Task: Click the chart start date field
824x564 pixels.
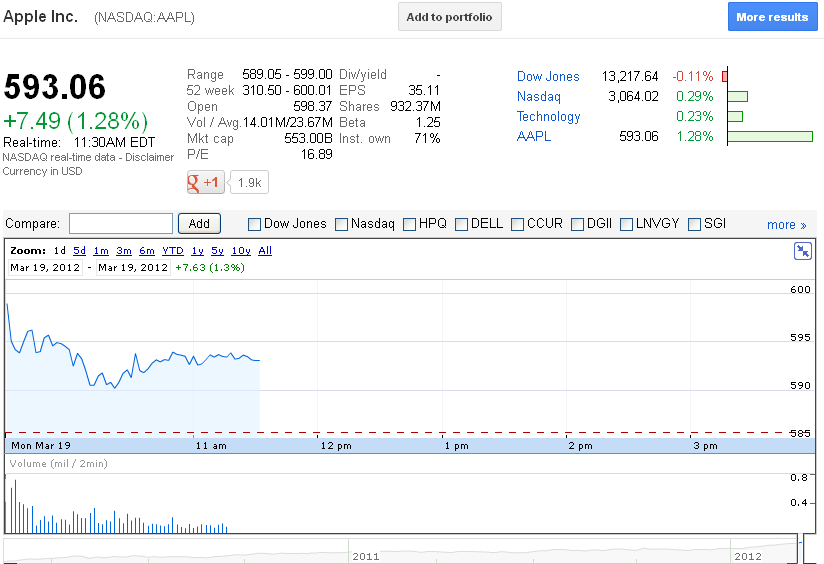Action: click(45, 268)
